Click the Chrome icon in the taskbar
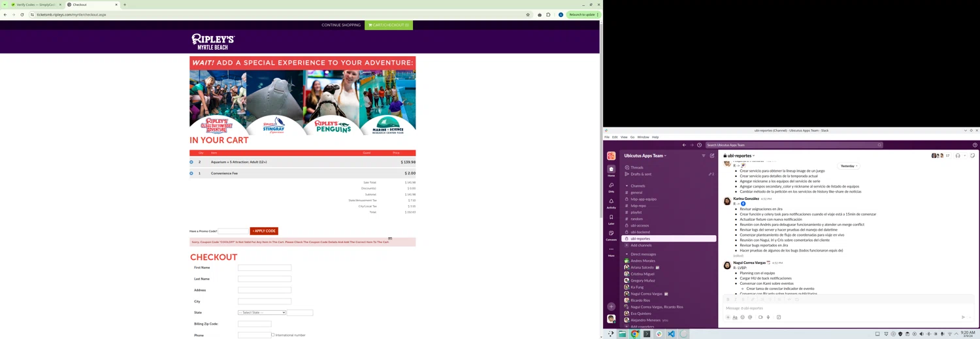Viewport: 980px width, 339px height. [x=634, y=334]
